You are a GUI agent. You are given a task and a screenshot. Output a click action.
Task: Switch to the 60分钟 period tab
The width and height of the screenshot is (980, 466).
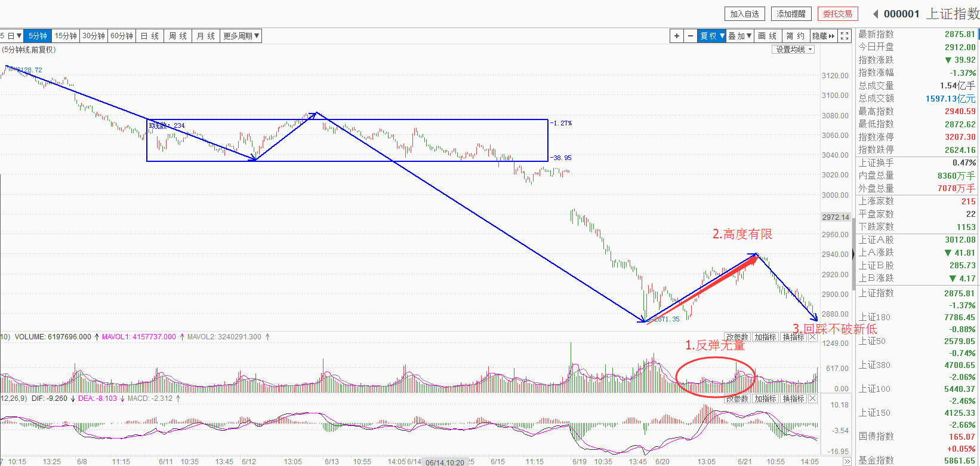(x=122, y=36)
